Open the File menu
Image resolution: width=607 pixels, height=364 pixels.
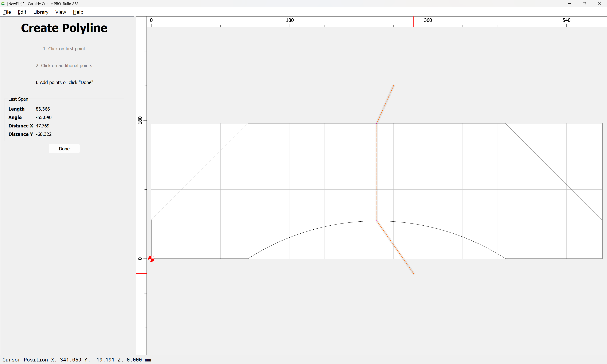pyautogui.click(x=7, y=12)
